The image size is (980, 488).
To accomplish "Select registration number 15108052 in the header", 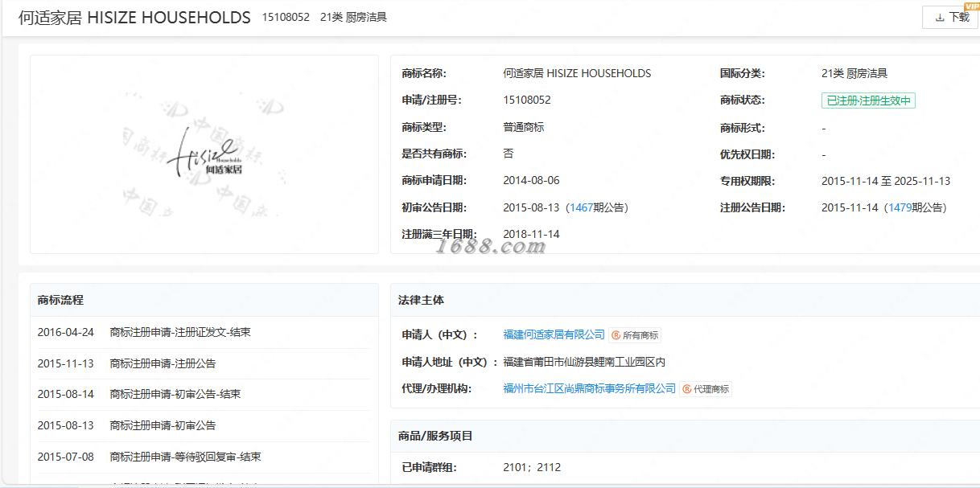I will [286, 17].
